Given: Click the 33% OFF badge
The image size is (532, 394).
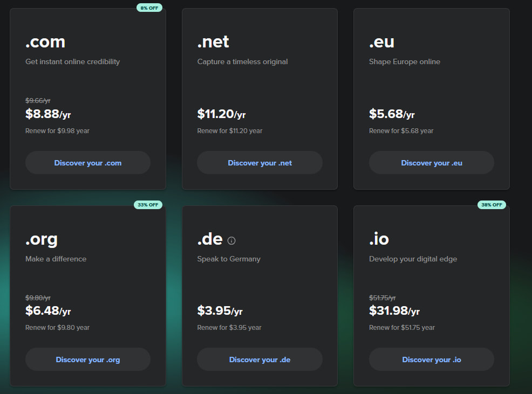Looking at the screenshot, I should [x=148, y=205].
